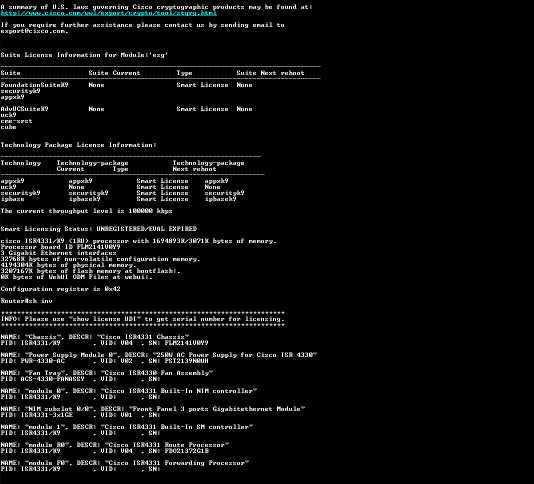This screenshot has height=484, width=534.
Task: Click the 'current throughput level is 100000 kbps' line
Action: click(x=87, y=211)
